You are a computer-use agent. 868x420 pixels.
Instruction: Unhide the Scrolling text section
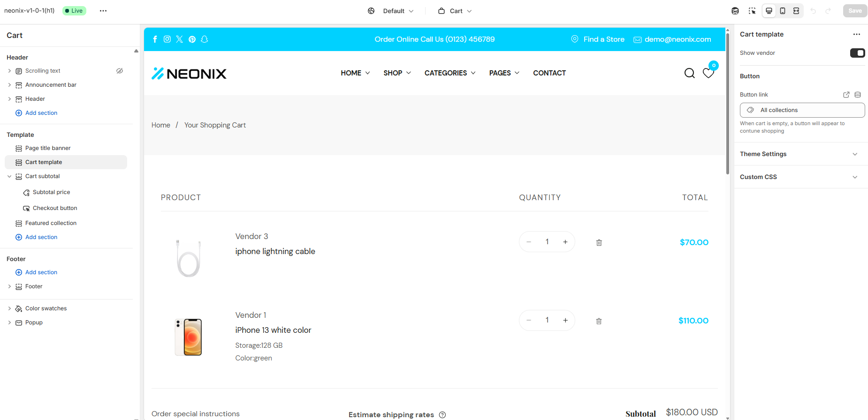click(x=120, y=71)
